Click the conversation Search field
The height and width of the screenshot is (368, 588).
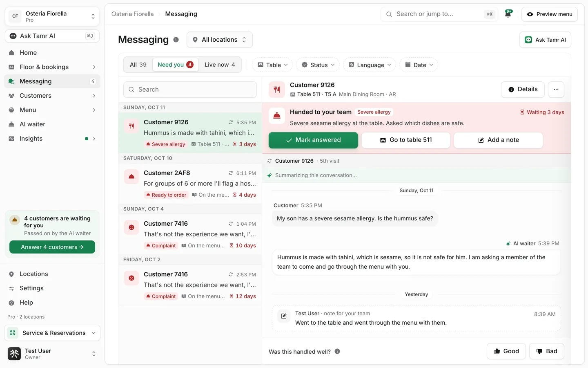click(190, 90)
